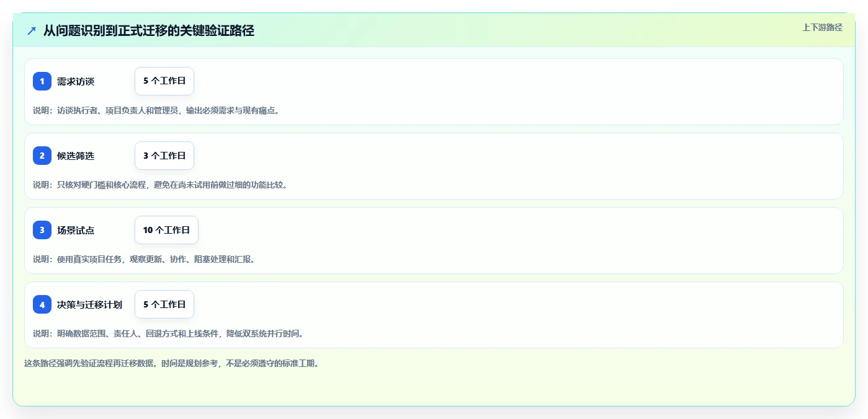Viewport: 868px width, 419px height.
Task: Select the 5 个工作日 chip for 需求访谈
Action: point(164,81)
